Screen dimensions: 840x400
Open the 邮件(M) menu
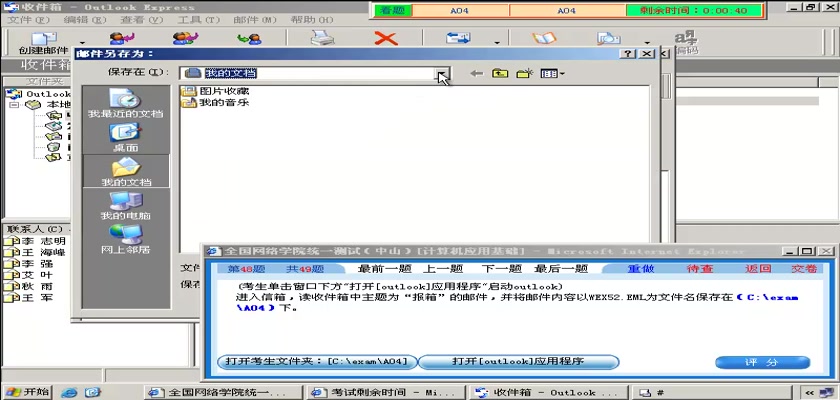click(255, 20)
